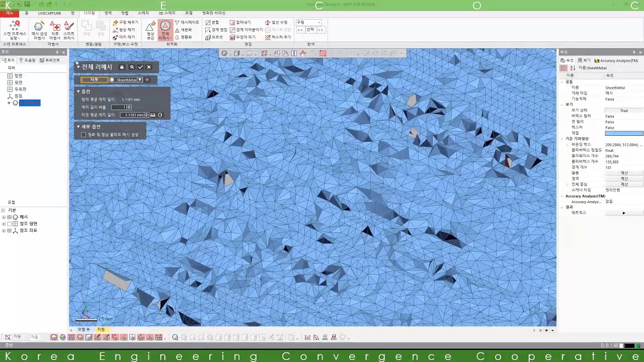644x362 pixels.
Task: Click the 선택 button in 탐색 group
Action: coord(310,30)
